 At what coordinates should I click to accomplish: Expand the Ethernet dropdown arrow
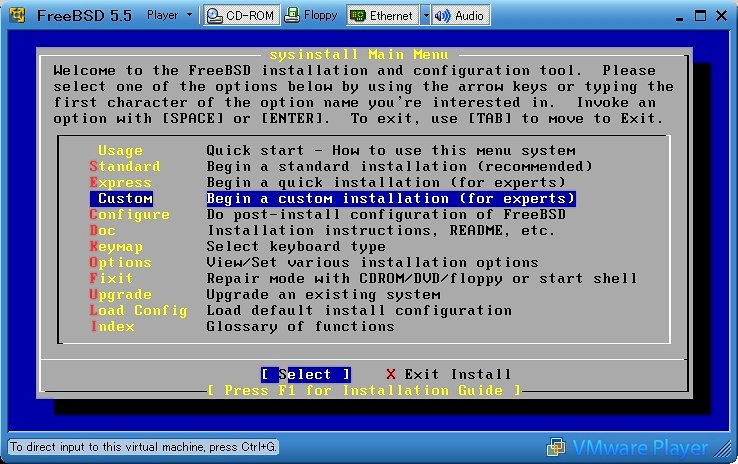(x=425, y=15)
